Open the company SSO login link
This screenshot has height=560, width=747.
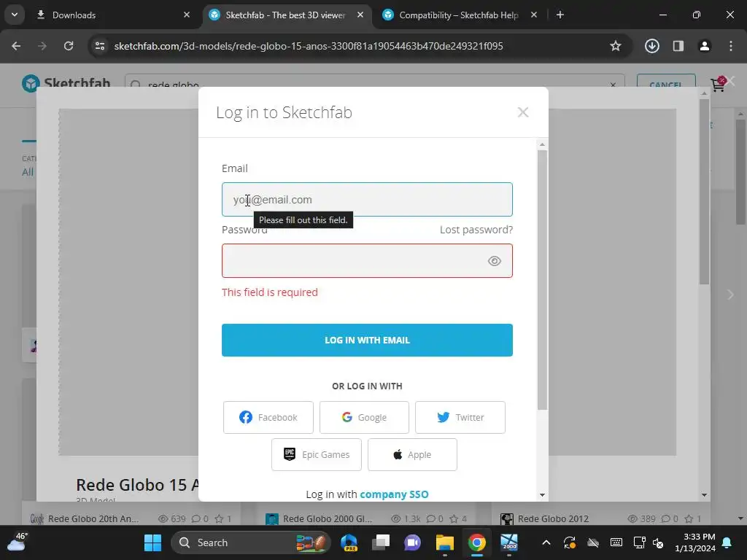pos(394,494)
